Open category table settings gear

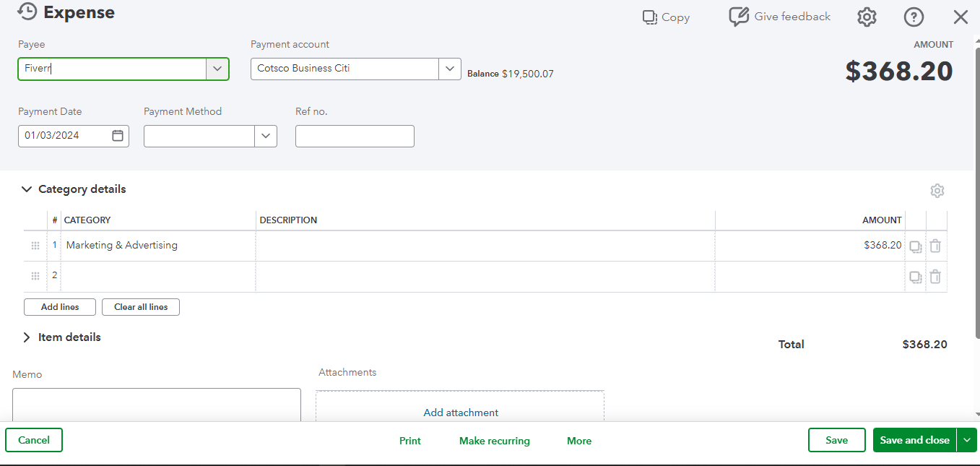[937, 191]
